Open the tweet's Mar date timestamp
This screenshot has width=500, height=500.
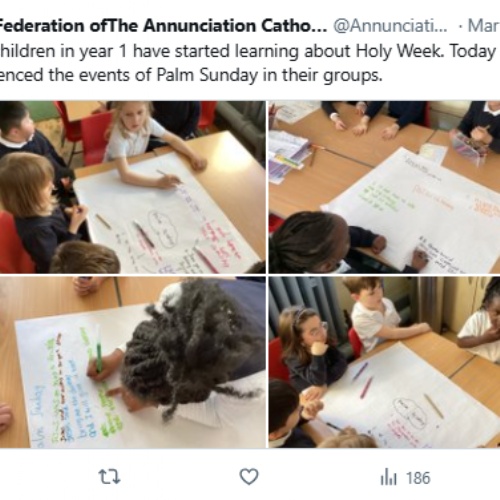[484, 26]
